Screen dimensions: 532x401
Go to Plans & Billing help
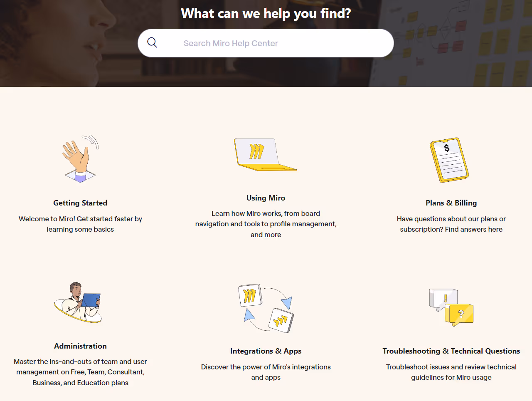point(451,203)
